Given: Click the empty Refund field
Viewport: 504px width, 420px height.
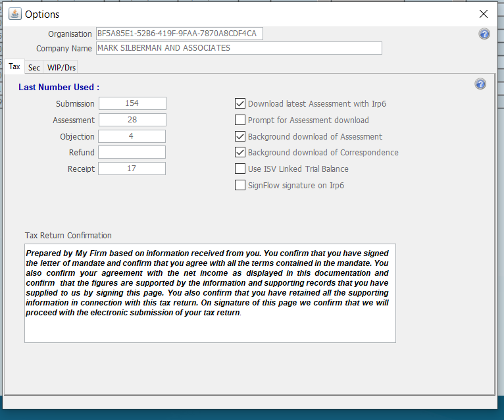Looking at the screenshot, I should [132, 152].
